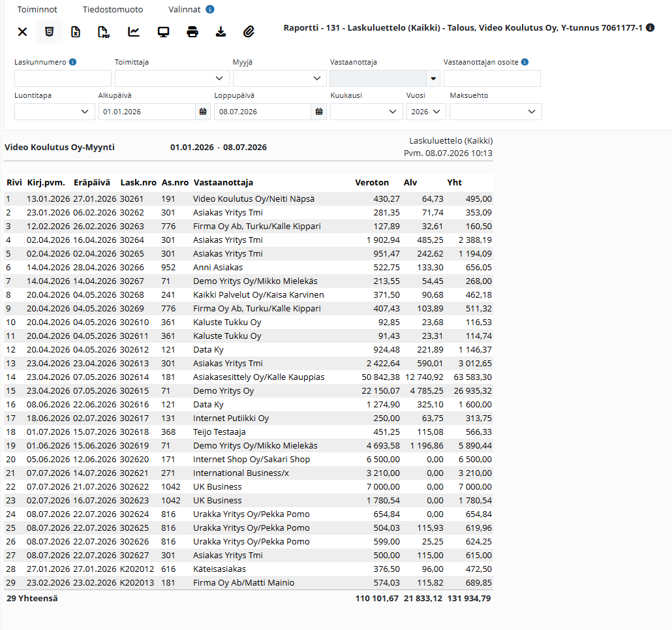Show report on screen monitor icon
This screenshot has width=672, height=630.
[x=163, y=32]
